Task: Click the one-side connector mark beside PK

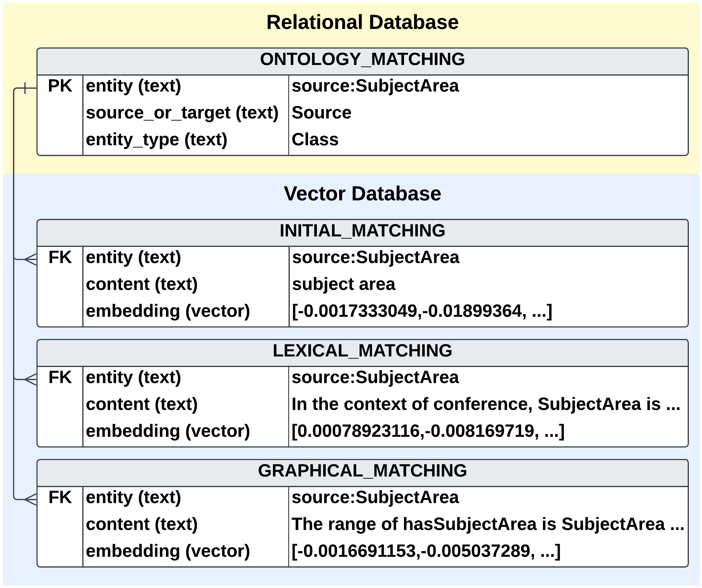Action: click(x=25, y=88)
